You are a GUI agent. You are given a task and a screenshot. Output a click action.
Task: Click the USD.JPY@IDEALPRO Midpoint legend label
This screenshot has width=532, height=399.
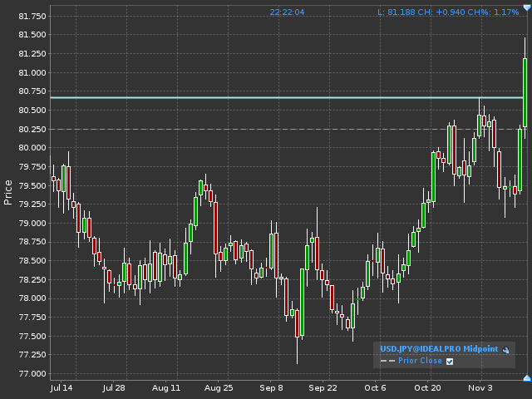tap(439, 349)
